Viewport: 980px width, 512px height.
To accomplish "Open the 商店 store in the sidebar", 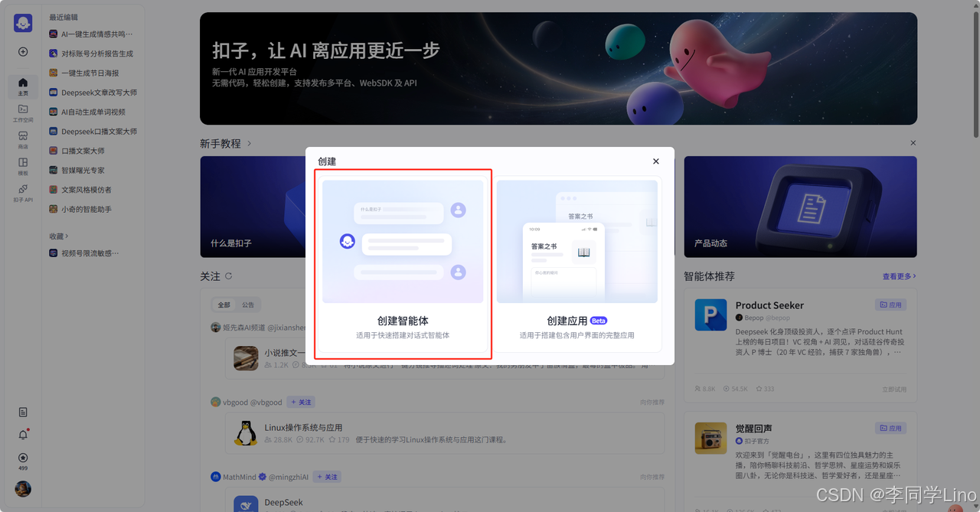I will coord(23,139).
